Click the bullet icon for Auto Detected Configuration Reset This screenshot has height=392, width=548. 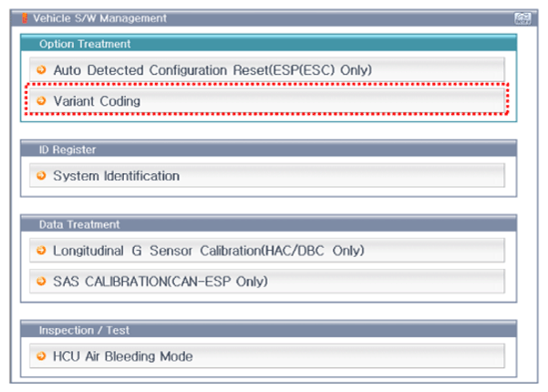pyautogui.click(x=41, y=70)
